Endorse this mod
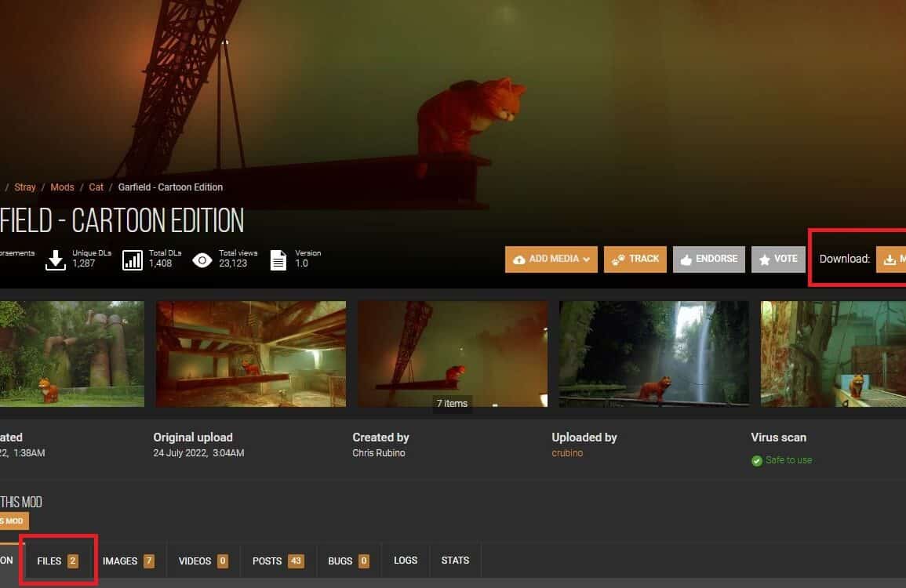Viewport: 906px width, 588px height. 709,260
